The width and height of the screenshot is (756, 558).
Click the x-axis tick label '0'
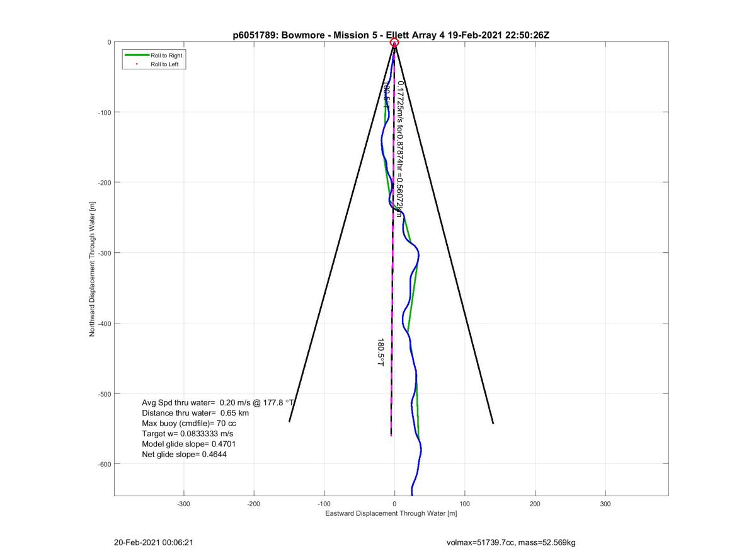tap(394, 504)
